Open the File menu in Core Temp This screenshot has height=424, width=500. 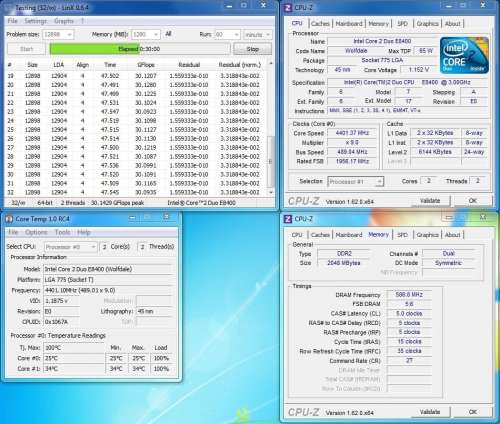[13, 232]
